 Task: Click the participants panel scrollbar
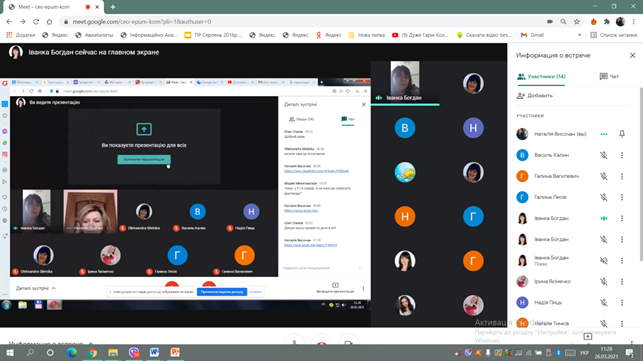pyautogui.click(x=641, y=174)
